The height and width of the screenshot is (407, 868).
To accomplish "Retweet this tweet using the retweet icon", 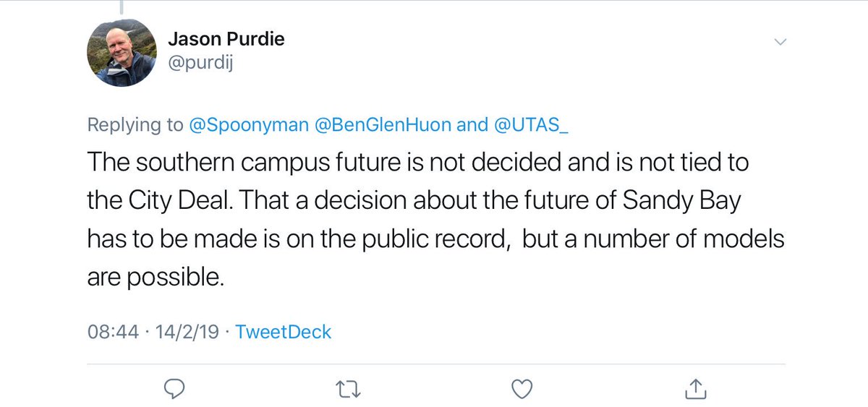I will click(348, 390).
